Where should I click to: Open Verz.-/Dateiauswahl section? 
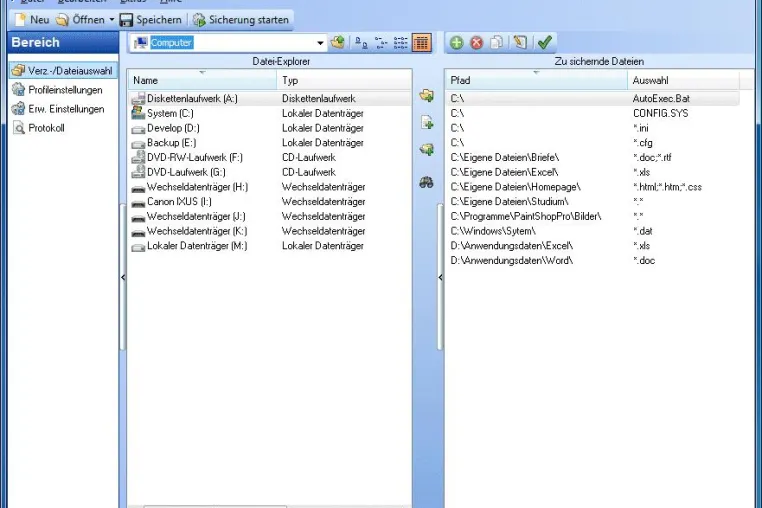63,71
